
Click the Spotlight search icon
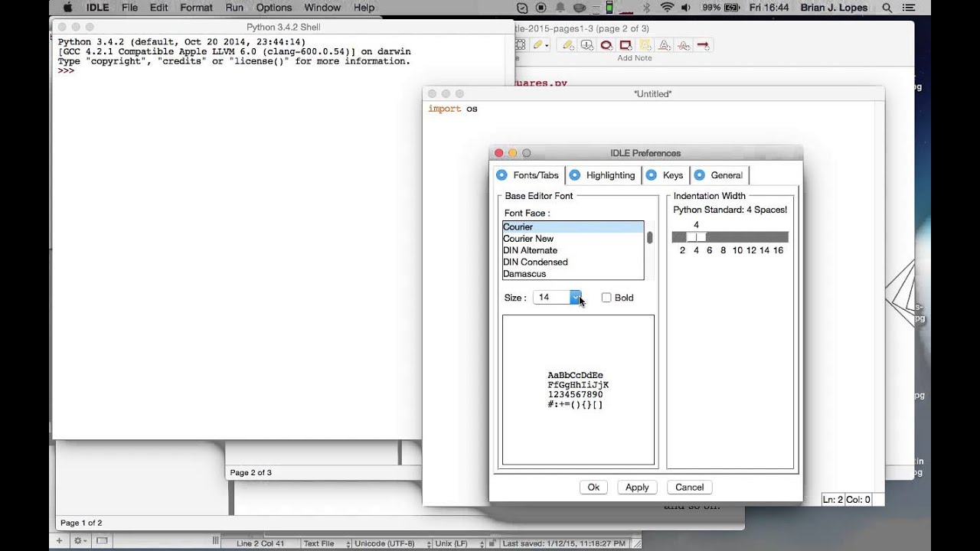coord(887,8)
